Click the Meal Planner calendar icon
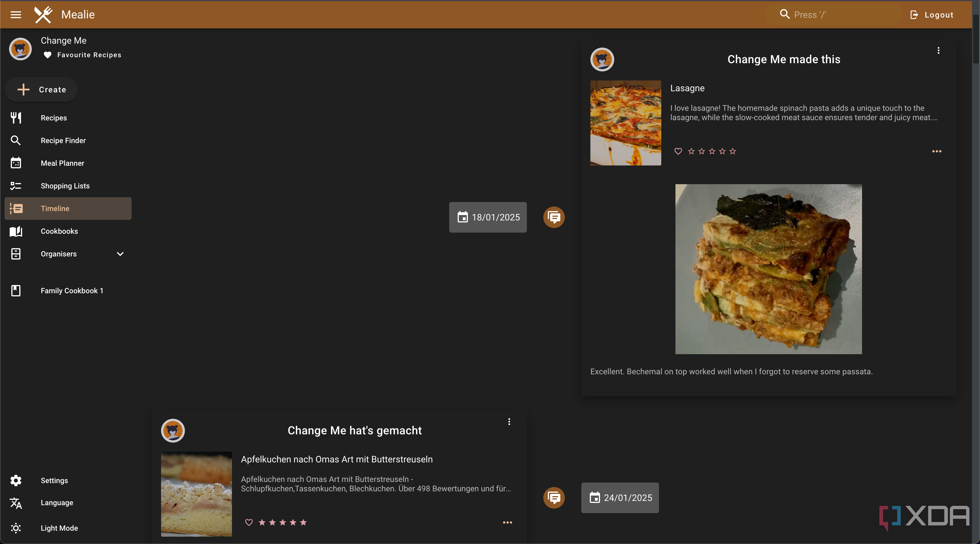Viewport: 980px width, 544px height. pos(16,163)
